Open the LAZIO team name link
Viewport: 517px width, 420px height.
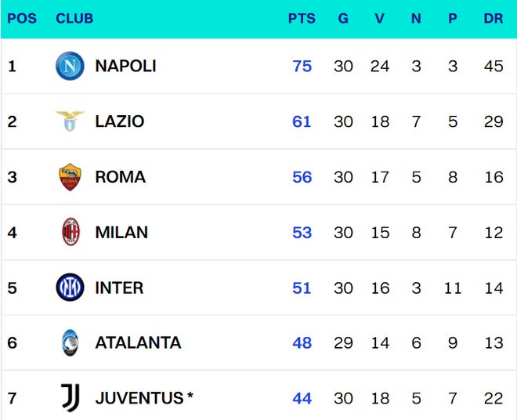(x=120, y=121)
